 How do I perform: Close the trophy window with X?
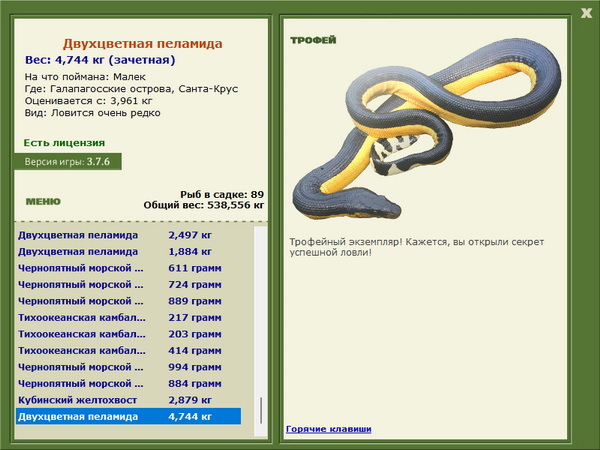click(x=586, y=13)
